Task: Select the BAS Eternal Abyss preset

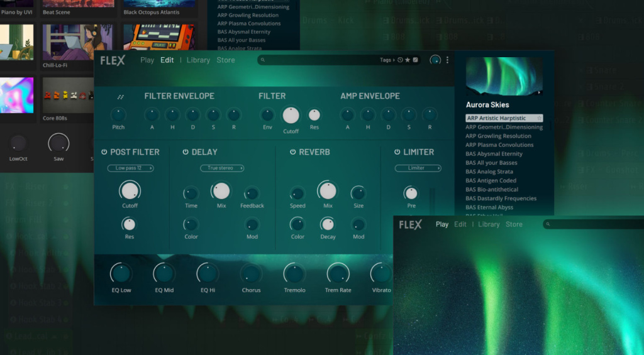Action: pyautogui.click(x=489, y=207)
